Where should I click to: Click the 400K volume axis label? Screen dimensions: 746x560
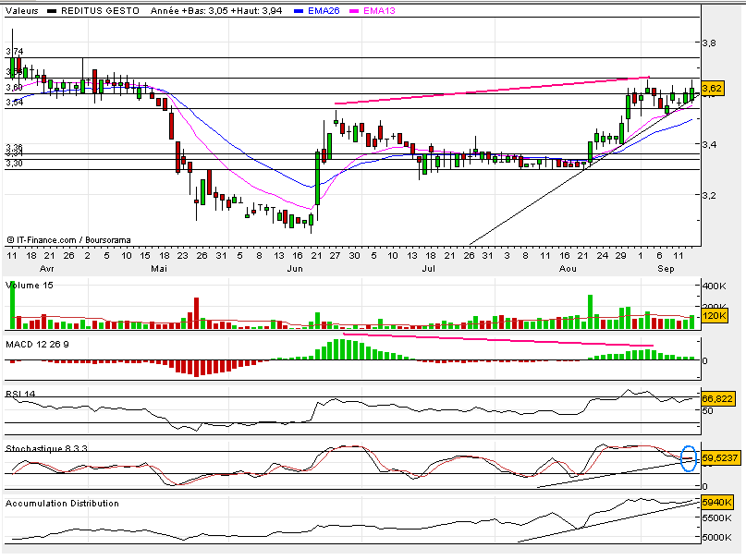tap(715, 286)
